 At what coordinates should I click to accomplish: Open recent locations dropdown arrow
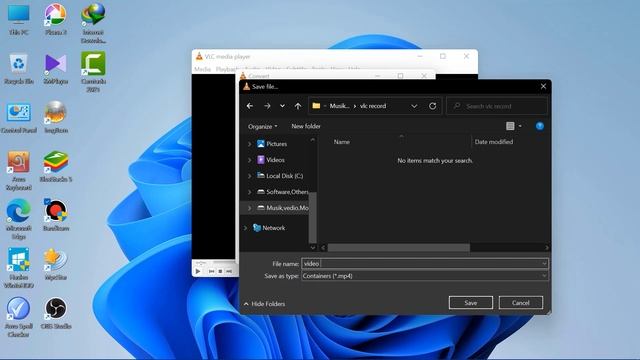(282, 106)
